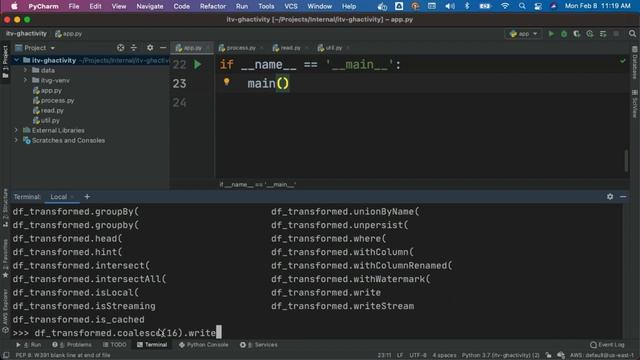This screenshot has height=360, width=640.
Task: Open the File menu
Action: point(74,6)
